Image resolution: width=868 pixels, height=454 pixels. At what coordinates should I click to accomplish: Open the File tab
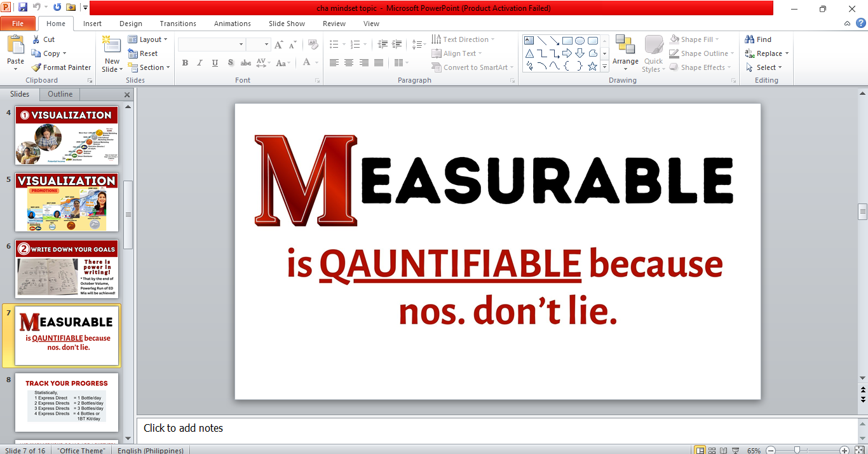click(x=18, y=24)
